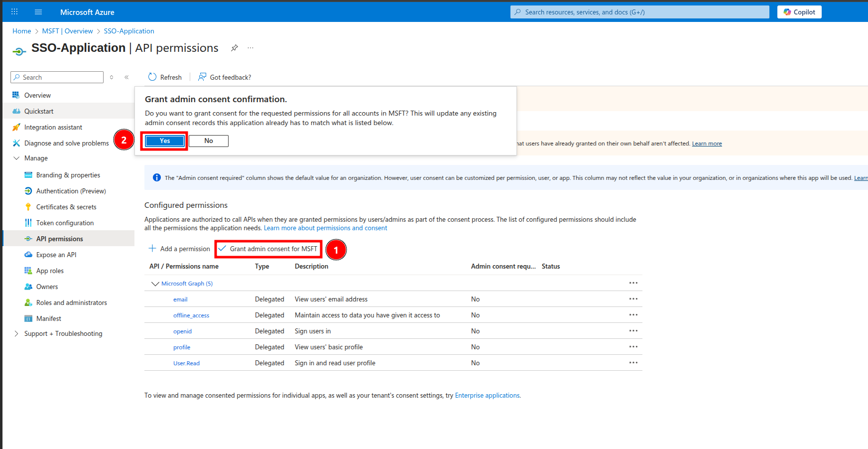Click the Admin consent requ... column header

503,266
